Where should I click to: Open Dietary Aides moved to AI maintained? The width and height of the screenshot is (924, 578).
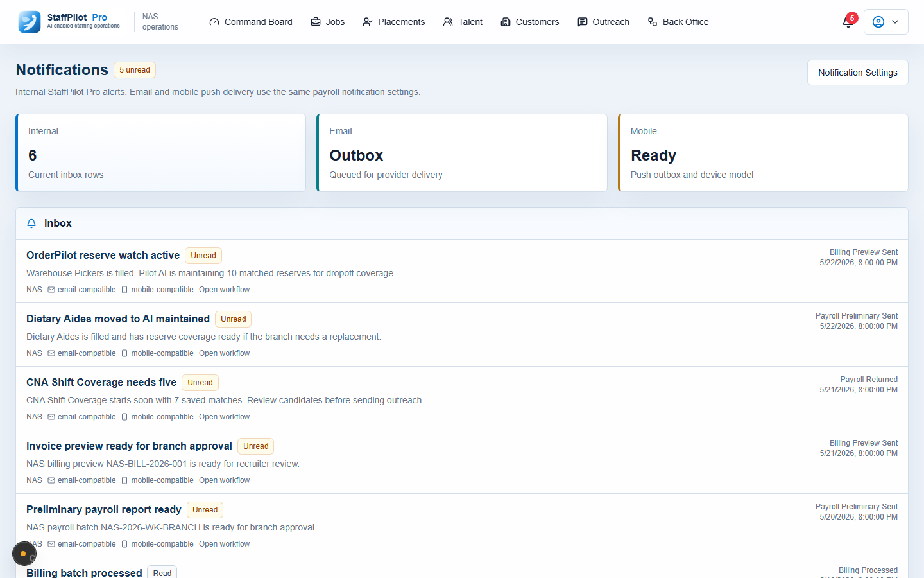pyautogui.click(x=118, y=319)
